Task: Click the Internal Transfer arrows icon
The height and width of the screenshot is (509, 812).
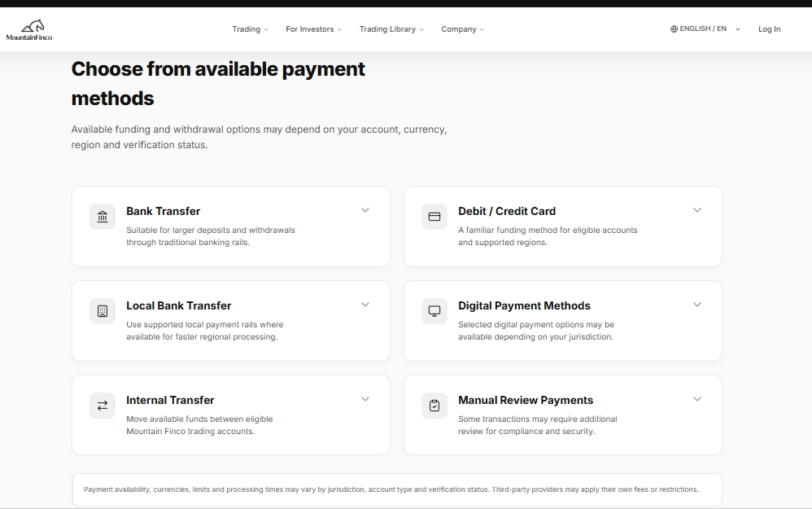Action: click(103, 406)
